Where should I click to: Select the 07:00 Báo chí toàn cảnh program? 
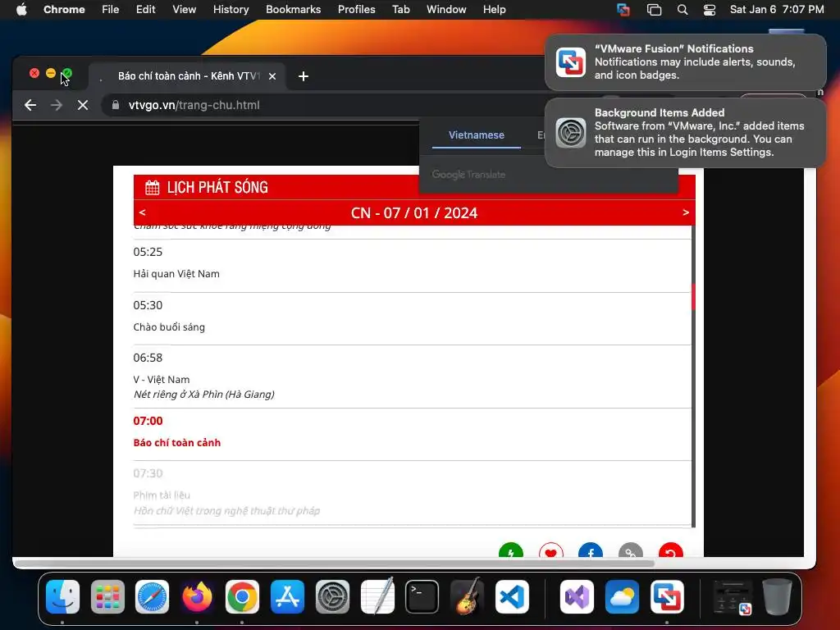pyautogui.click(x=412, y=435)
